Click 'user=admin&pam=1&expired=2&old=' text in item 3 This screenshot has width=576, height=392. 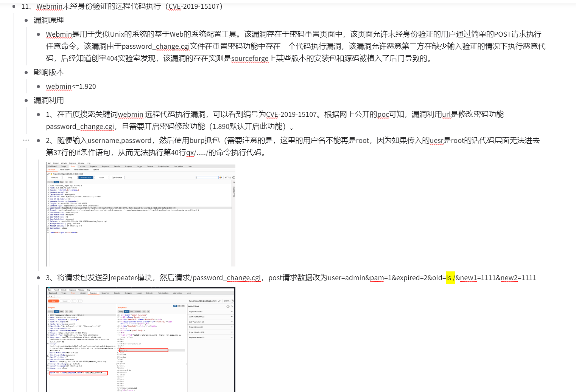pyautogui.click(x=387, y=278)
